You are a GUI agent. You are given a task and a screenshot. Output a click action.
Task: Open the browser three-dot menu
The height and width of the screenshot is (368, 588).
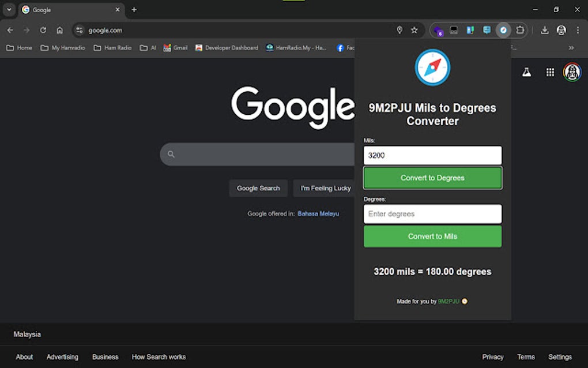pos(578,29)
